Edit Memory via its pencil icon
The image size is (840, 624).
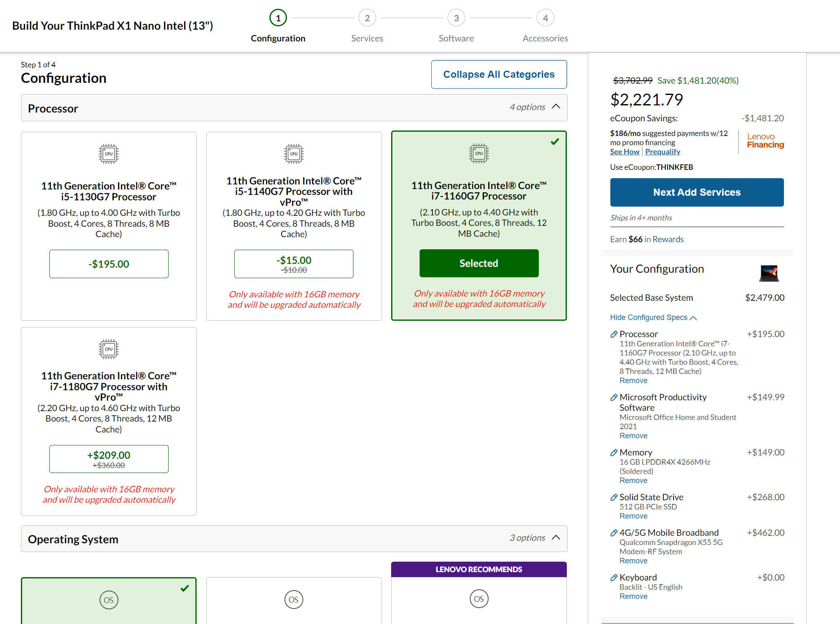[614, 453]
